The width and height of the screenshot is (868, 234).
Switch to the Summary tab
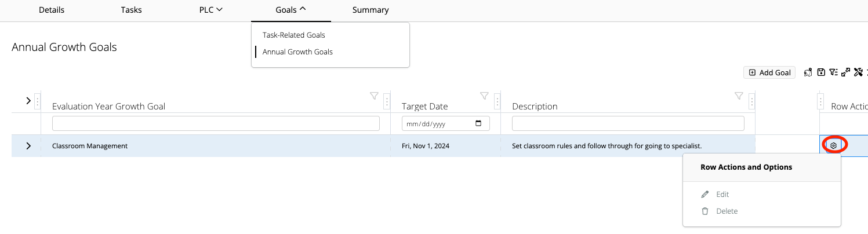click(x=371, y=10)
